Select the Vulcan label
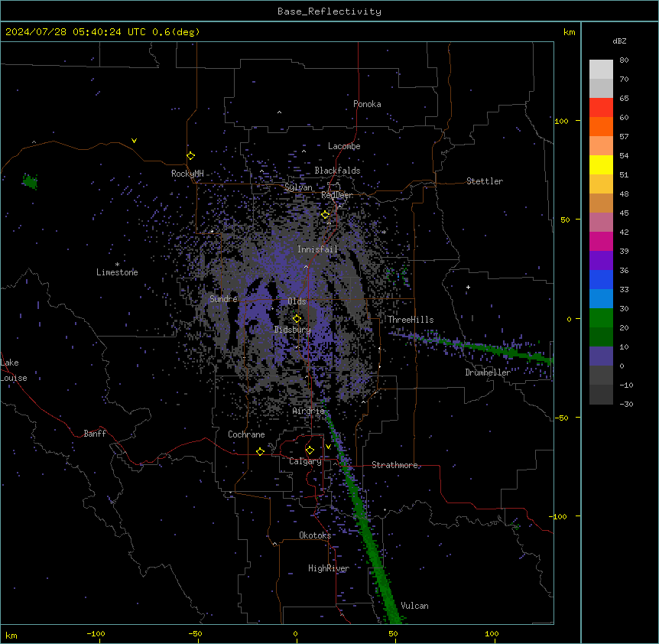Viewport: 659px width, 644px height. [414, 606]
